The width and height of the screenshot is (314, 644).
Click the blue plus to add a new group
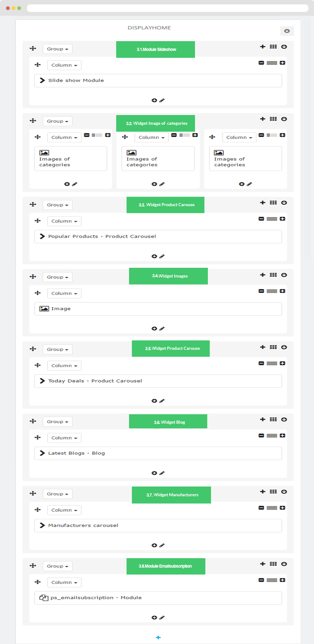coord(158,637)
